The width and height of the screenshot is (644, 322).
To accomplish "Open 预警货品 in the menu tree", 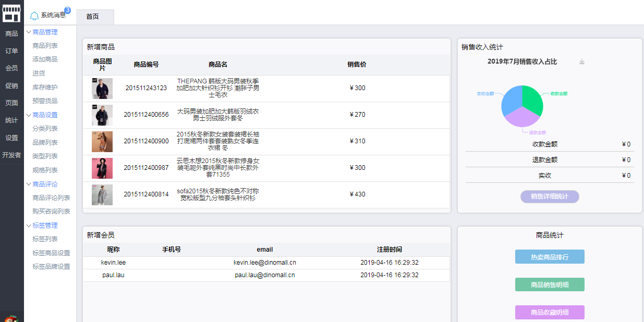I will pyautogui.click(x=45, y=101).
